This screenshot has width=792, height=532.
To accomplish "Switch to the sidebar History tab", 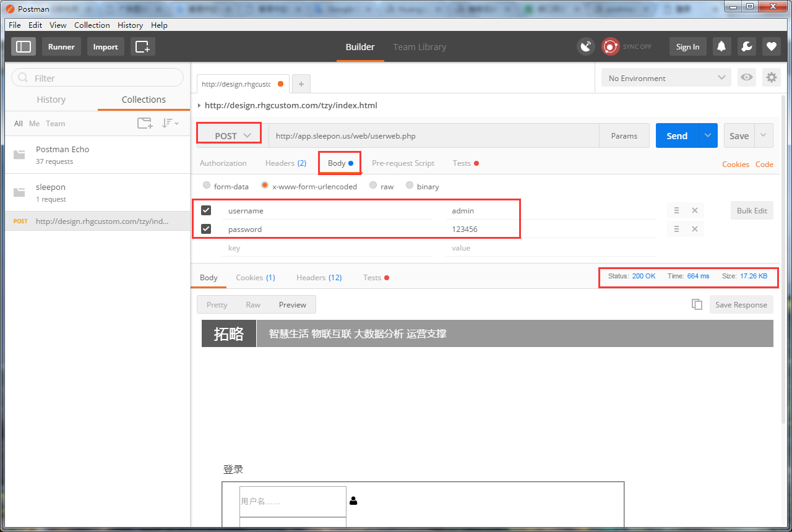I will click(x=51, y=99).
